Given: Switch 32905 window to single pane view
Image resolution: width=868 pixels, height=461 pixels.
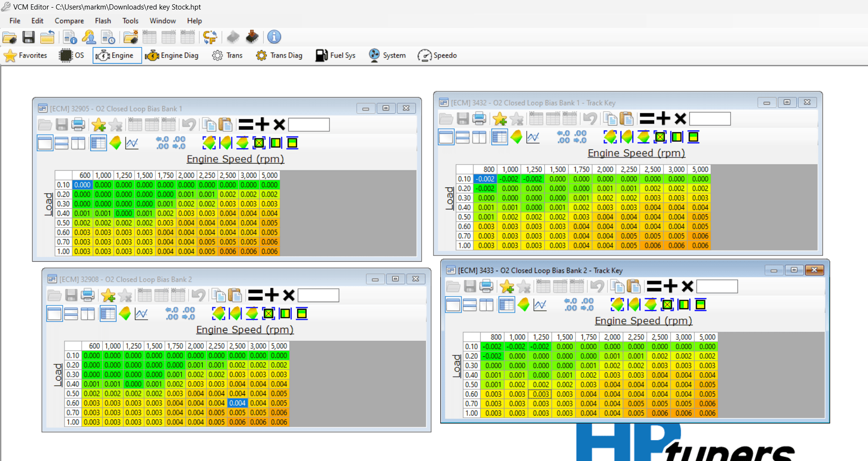Looking at the screenshot, I should 45,143.
